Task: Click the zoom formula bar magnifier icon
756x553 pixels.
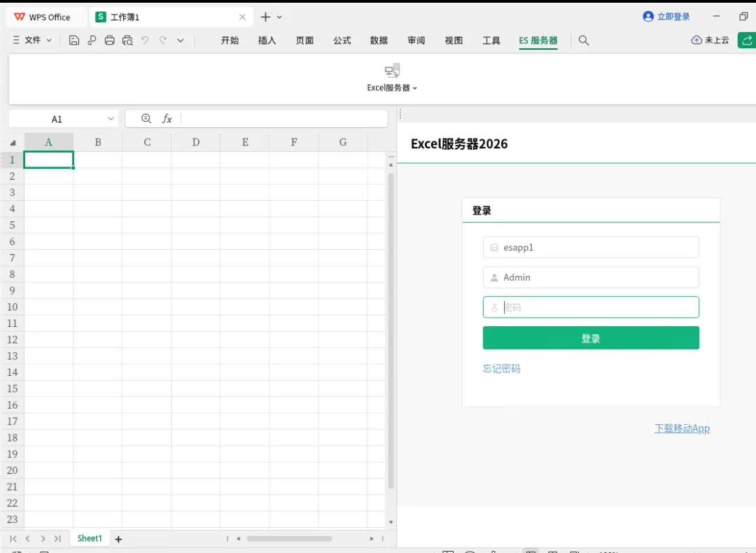Action: pos(146,118)
